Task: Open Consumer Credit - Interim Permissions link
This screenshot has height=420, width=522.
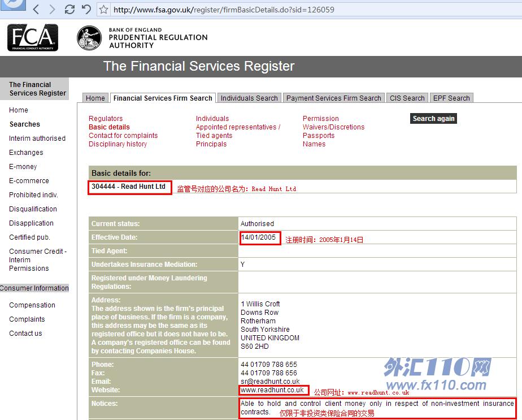Action: [x=38, y=260]
